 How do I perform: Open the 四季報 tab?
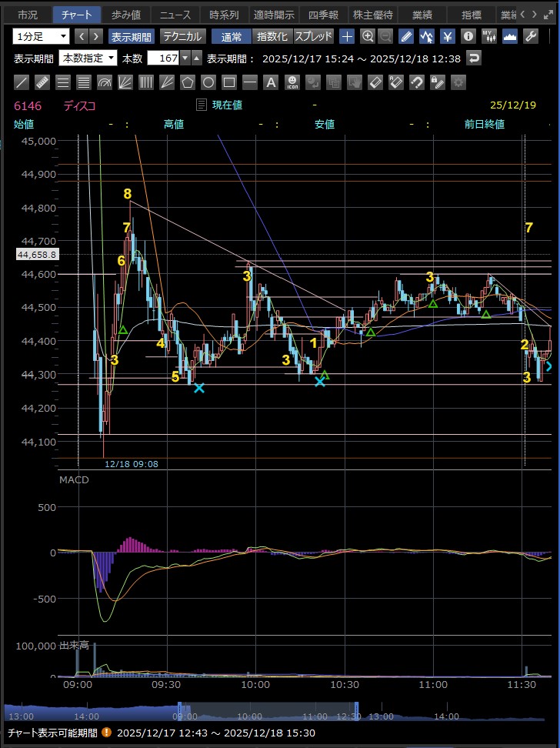click(x=322, y=15)
